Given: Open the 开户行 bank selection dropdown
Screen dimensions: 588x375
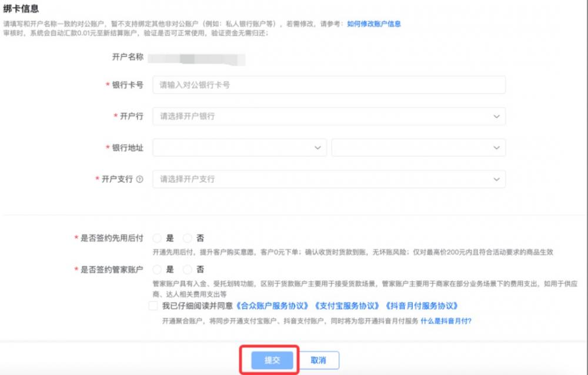Looking at the screenshot, I should [329, 116].
